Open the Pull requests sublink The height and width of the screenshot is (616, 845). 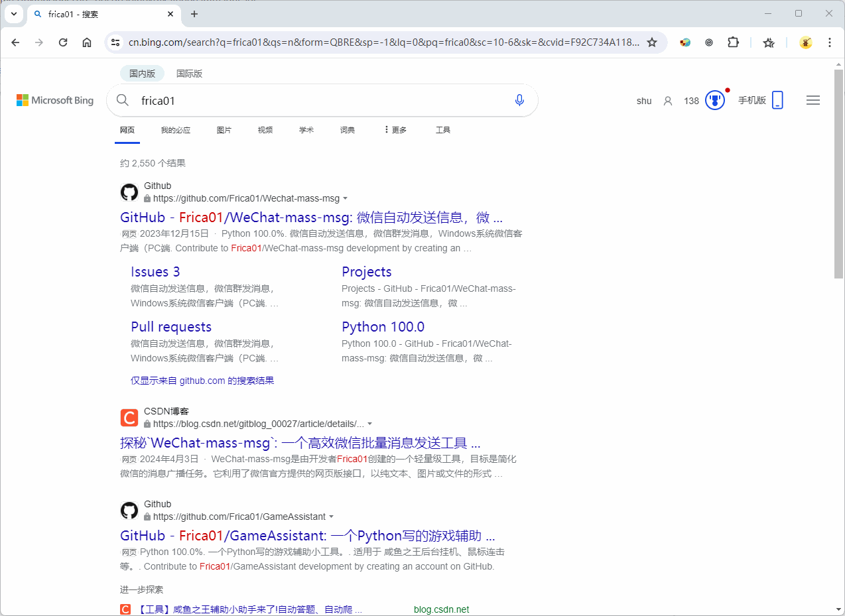pyautogui.click(x=171, y=327)
